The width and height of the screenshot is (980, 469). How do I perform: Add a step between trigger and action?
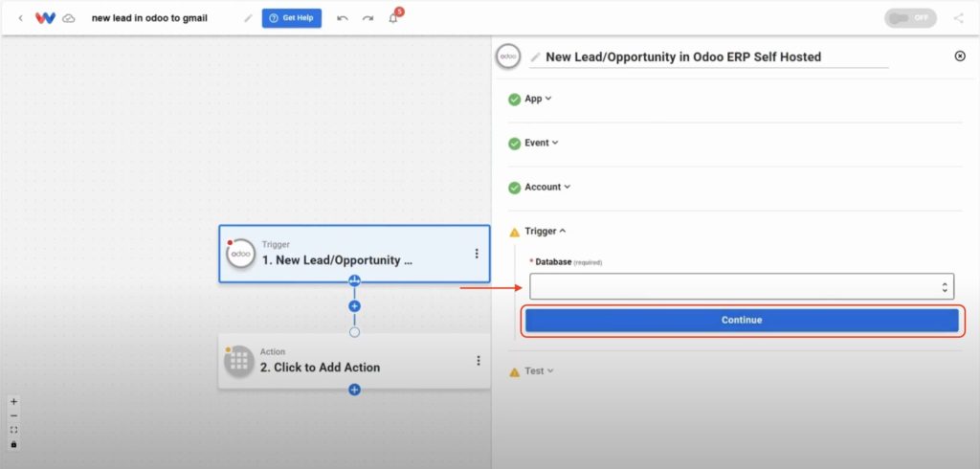click(354, 305)
